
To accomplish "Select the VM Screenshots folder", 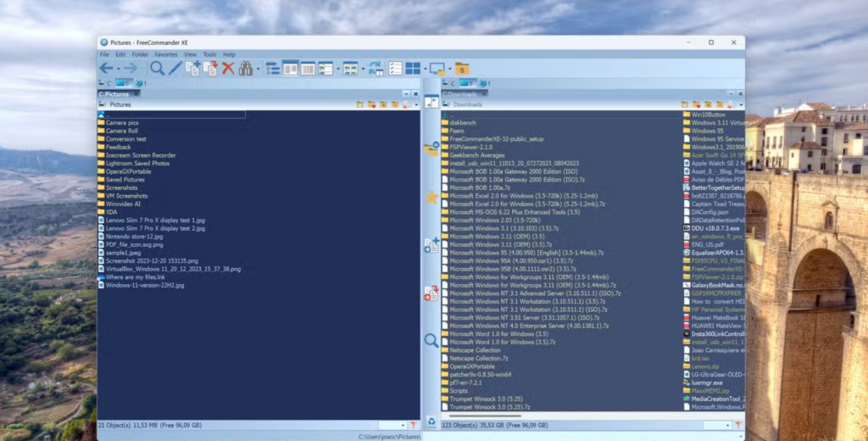I will point(127,196).
